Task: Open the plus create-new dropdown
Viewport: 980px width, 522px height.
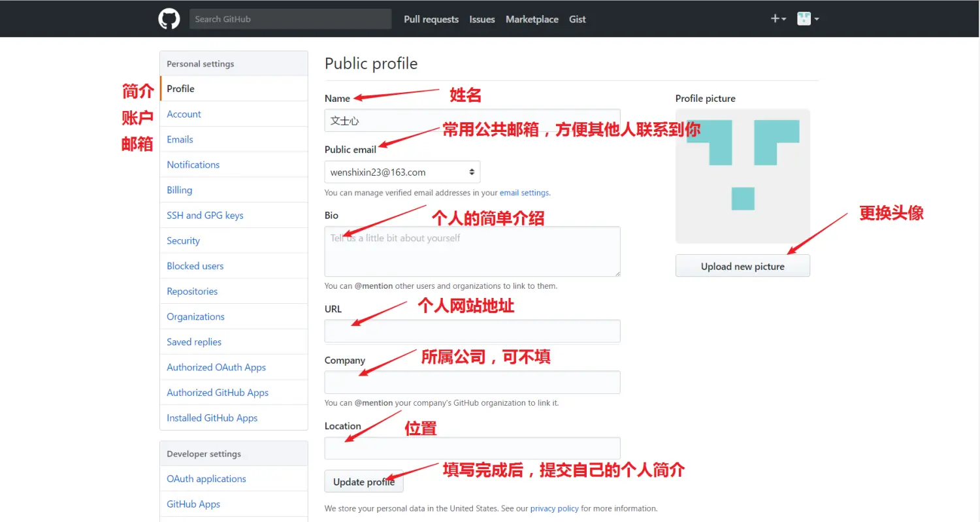Action: (778, 19)
